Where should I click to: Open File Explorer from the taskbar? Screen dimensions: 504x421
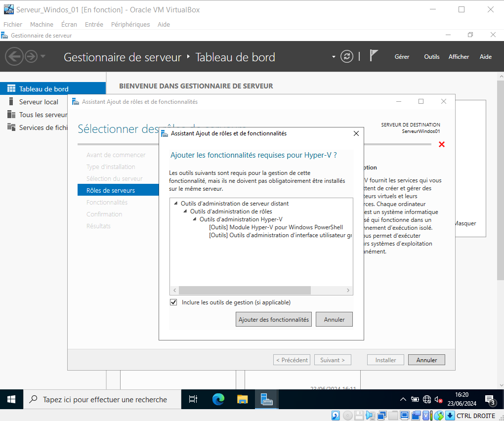point(242,399)
